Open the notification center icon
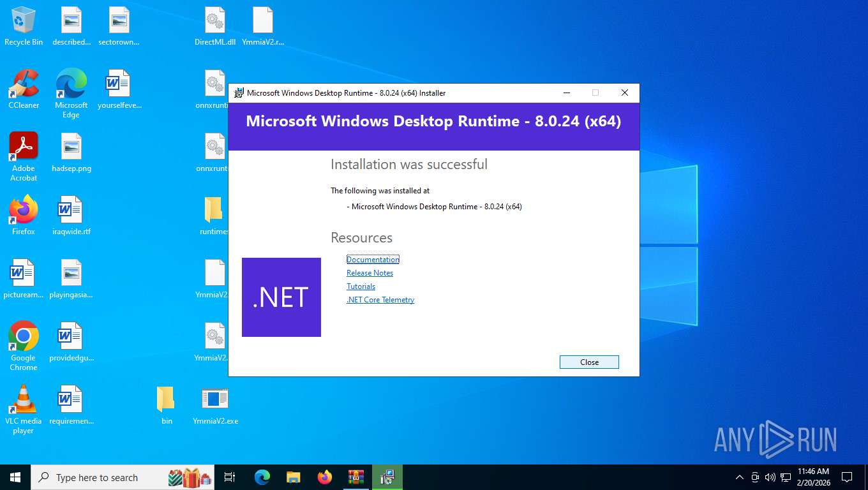 pos(847,477)
